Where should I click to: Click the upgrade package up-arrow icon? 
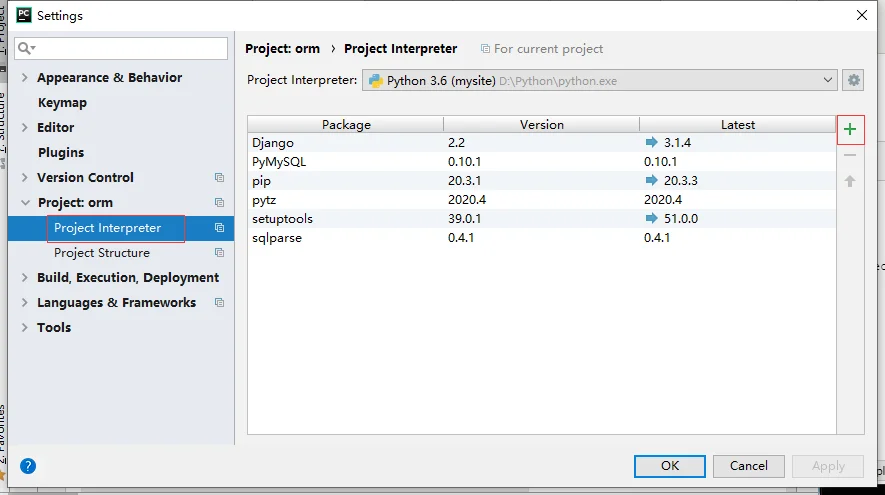[850, 181]
